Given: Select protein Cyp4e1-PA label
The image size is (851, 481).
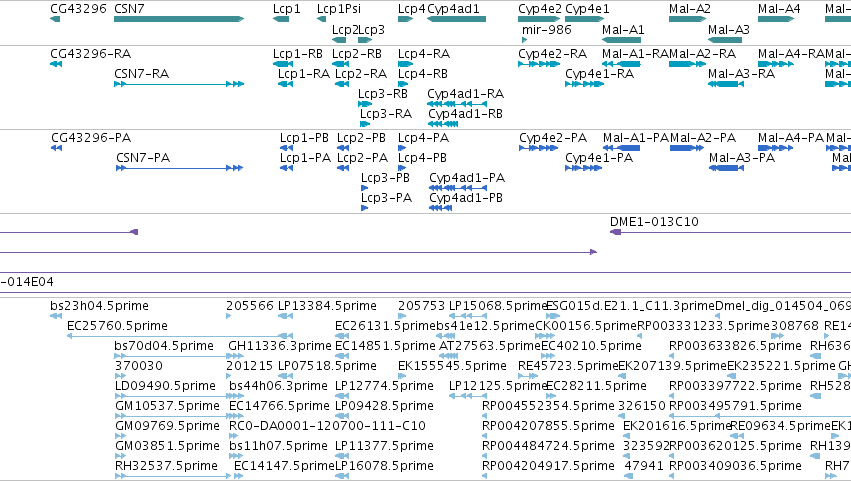Looking at the screenshot, I should pos(599,158).
